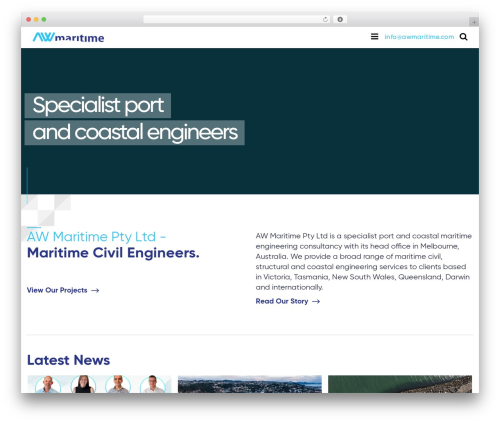The width and height of the screenshot is (500, 423).
Task: Open the hamburger menu icon
Action: (374, 37)
